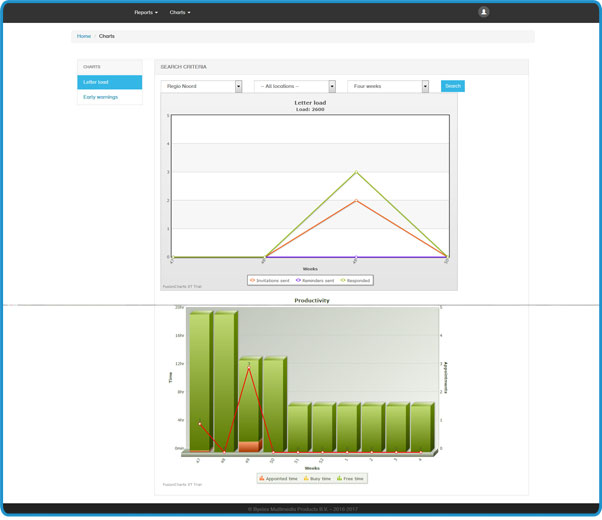Toggle Responded legend item
This screenshot has width=602, height=520.
[x=355, y=280]
